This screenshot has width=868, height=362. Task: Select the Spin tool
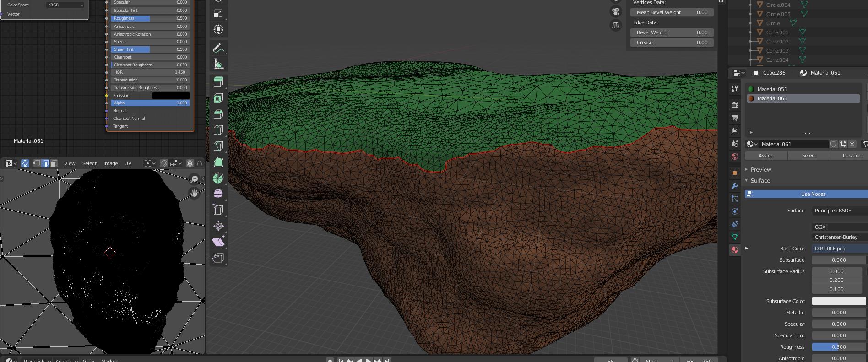218,178
